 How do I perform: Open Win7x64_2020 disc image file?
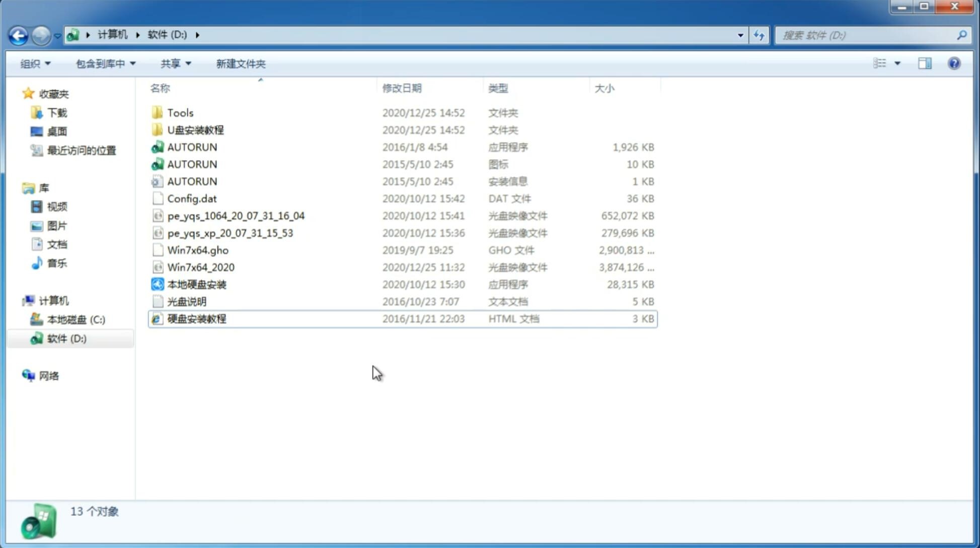coord(200,266)
